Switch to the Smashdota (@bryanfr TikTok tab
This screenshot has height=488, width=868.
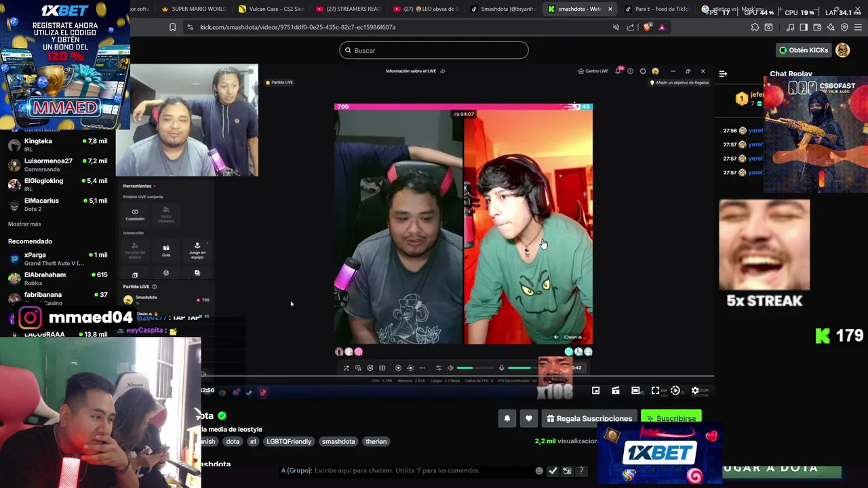503,9
